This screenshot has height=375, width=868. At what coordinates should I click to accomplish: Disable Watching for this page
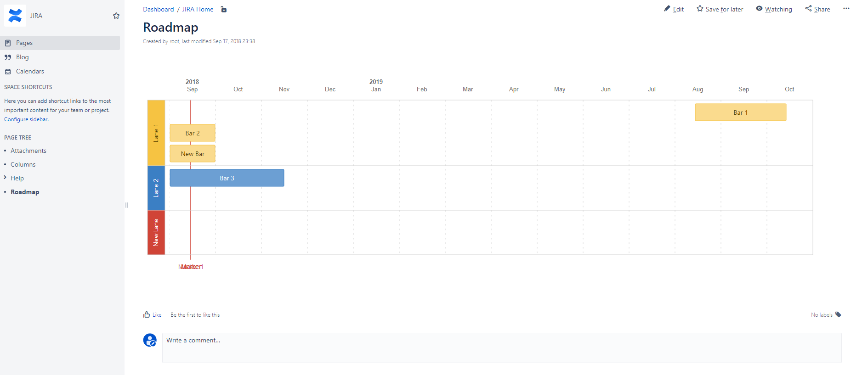[774, 9]
